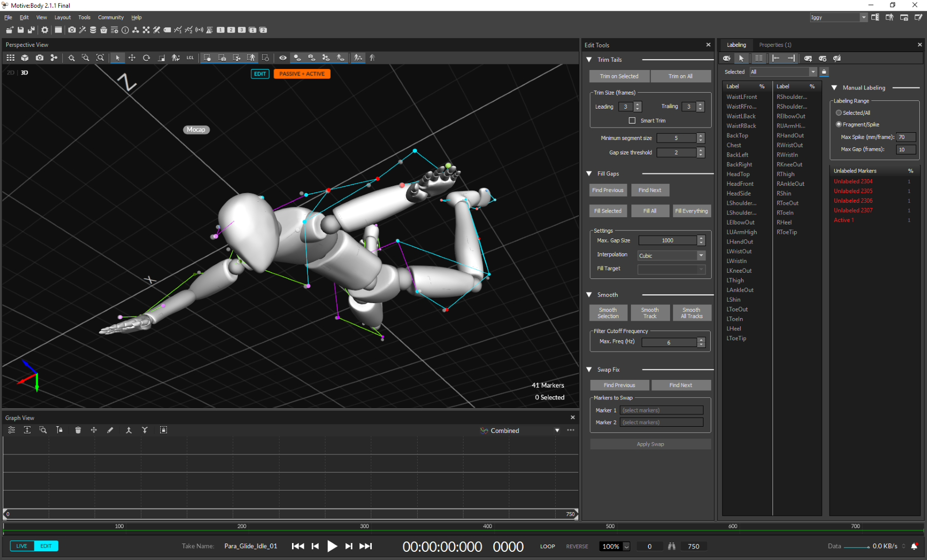Click the Trim on Selected button

click(619, 76)
